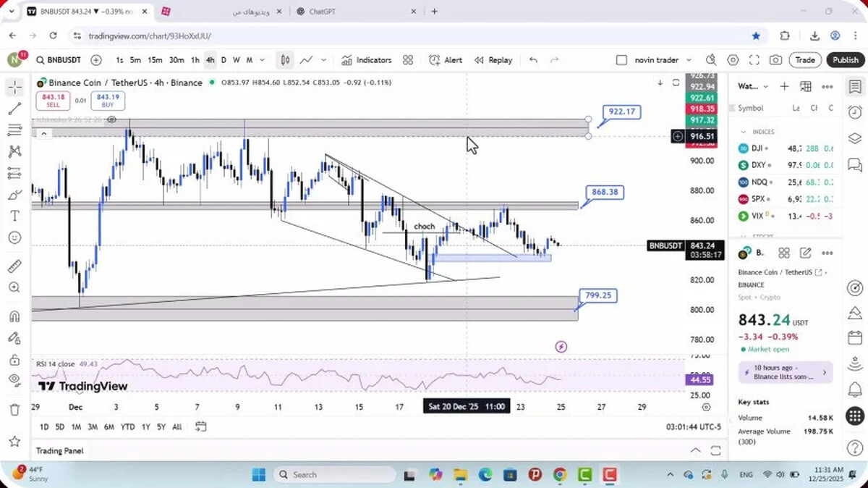Click the Publish button

point(845,60)
